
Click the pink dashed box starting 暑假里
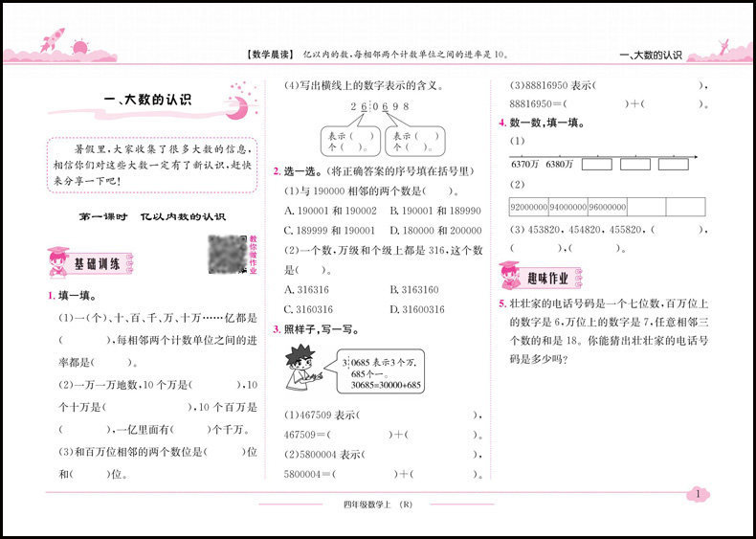pos(152,165)
